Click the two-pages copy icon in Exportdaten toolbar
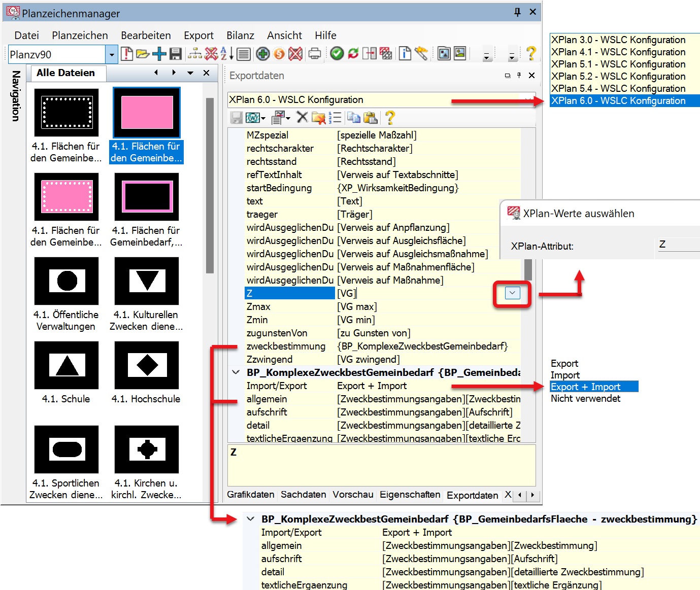 click(x=354, y=118)
